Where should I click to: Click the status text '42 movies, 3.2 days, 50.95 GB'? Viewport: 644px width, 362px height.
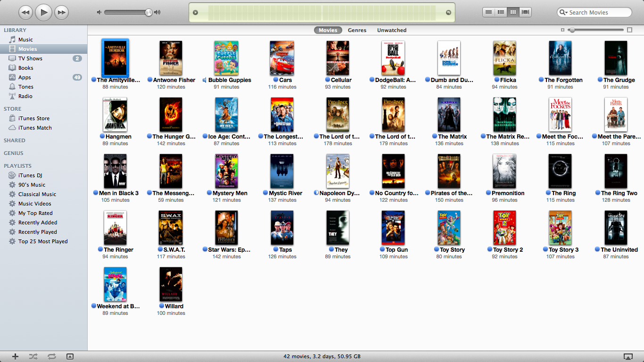click(x=322, y=356)
